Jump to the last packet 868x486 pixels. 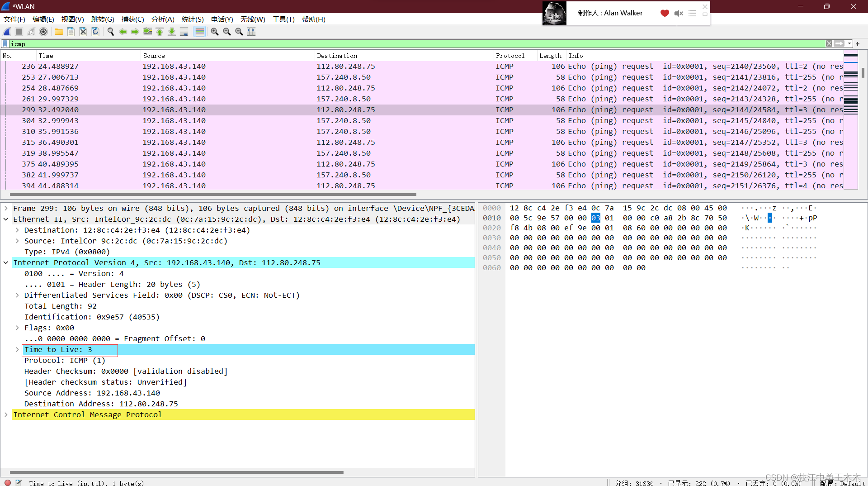(x=172, y=32)
